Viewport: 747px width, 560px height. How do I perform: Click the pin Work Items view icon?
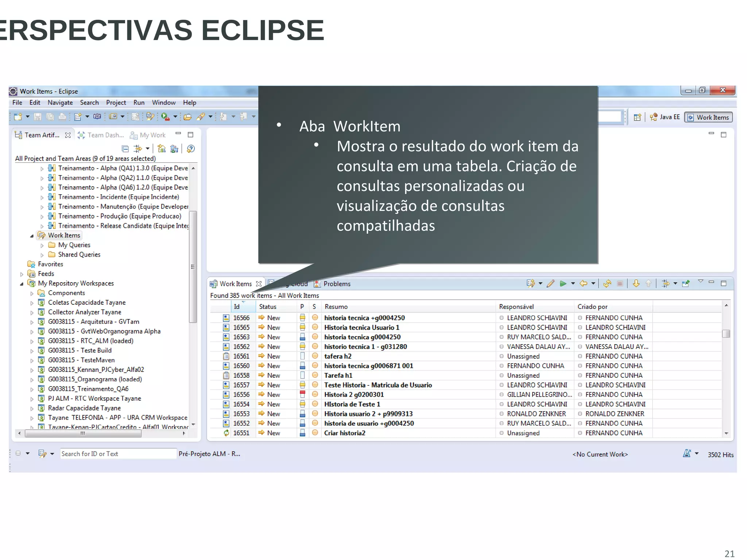coord(686,284)
